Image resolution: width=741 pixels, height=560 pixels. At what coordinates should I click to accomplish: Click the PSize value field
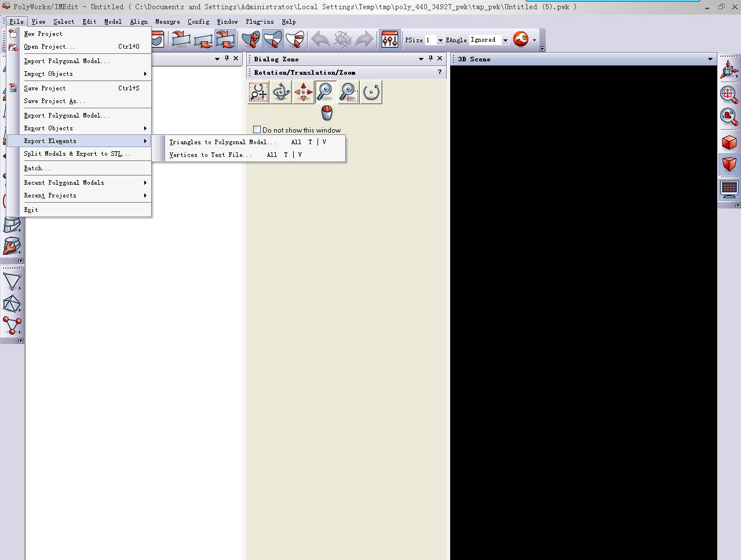[x=430, y=40]
